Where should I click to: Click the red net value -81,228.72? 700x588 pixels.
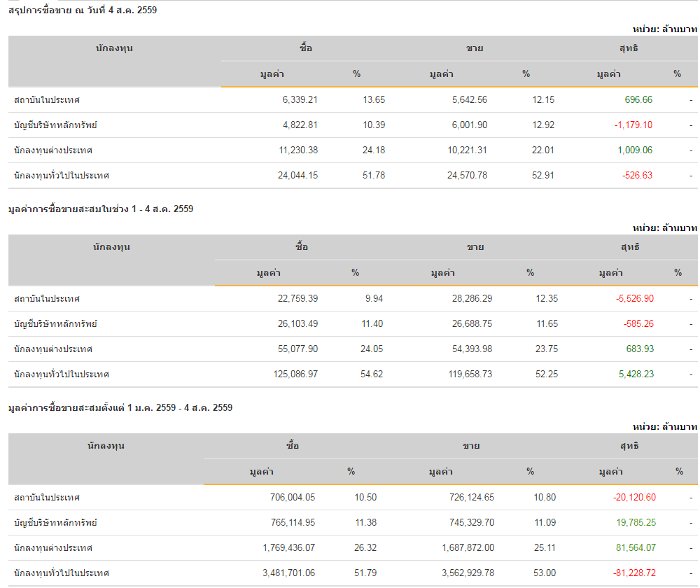[x=633, y=573]
